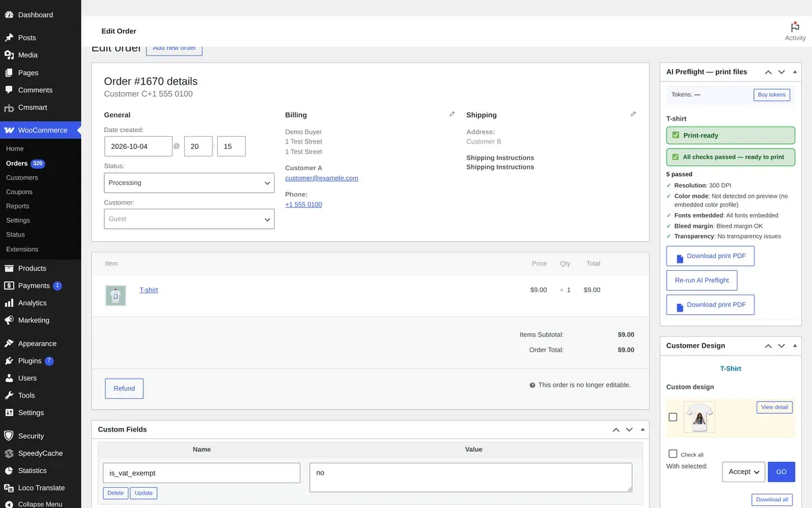
Task: Click View detail button for custom design
Action: (x=774, y=407)
